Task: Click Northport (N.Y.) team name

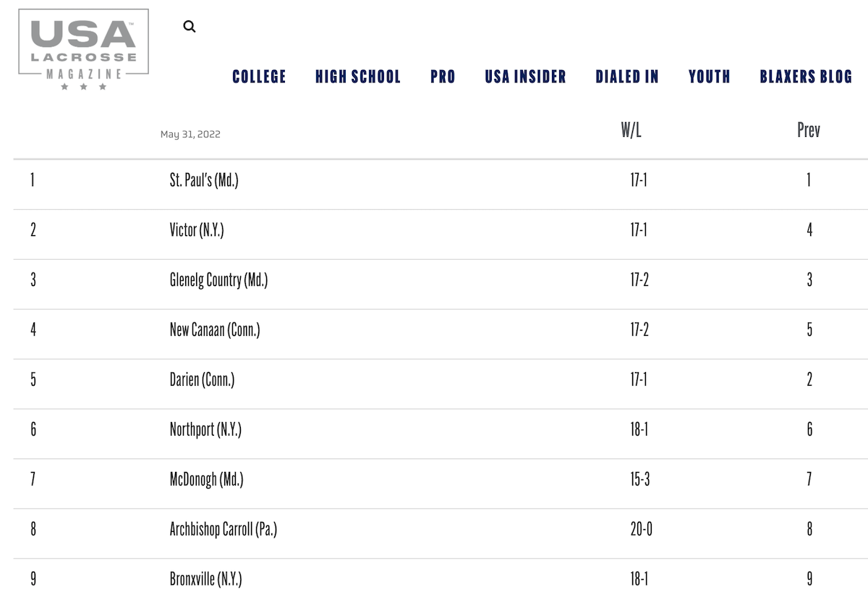Action: pyautogui.click(x=205, y=430)
